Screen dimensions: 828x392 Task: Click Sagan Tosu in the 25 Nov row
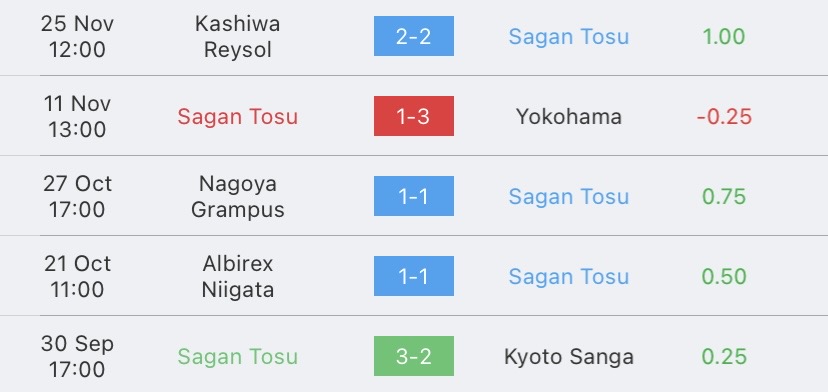pyautogui.click(x=569, y=36)
